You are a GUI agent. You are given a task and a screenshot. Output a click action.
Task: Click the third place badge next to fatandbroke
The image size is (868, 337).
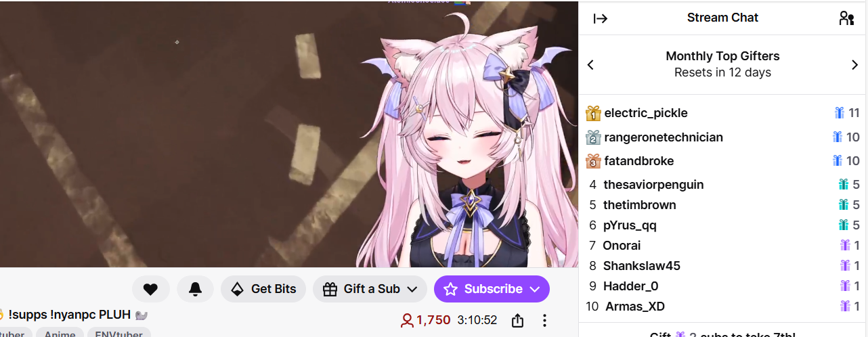click(593, 161)
